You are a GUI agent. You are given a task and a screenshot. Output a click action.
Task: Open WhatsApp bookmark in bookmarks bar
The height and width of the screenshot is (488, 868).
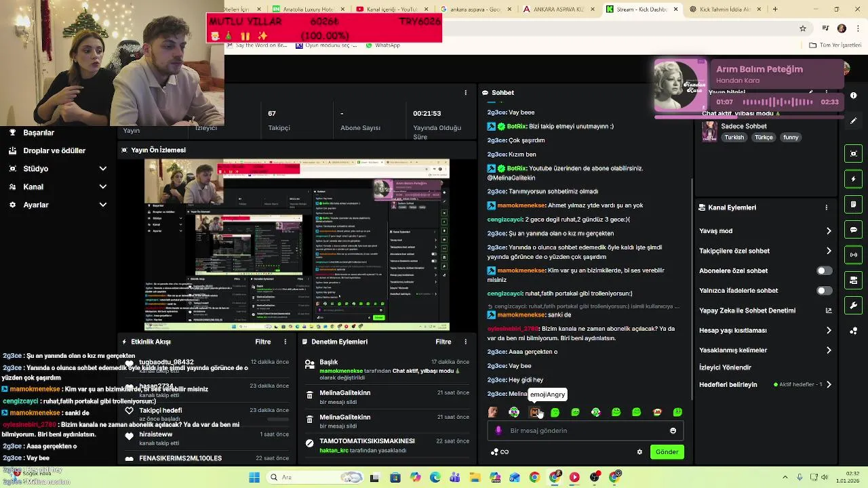[383, 45]
